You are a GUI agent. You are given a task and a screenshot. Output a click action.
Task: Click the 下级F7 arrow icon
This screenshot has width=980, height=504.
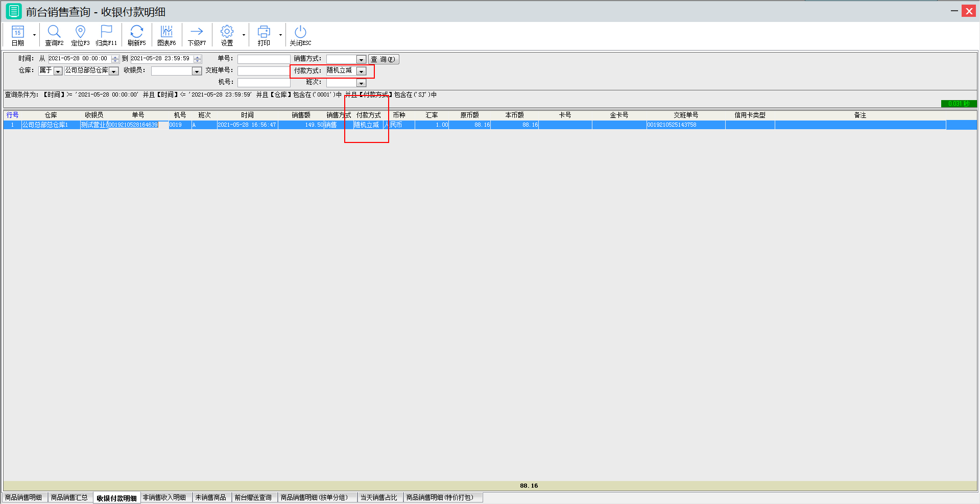pos(197,32)
